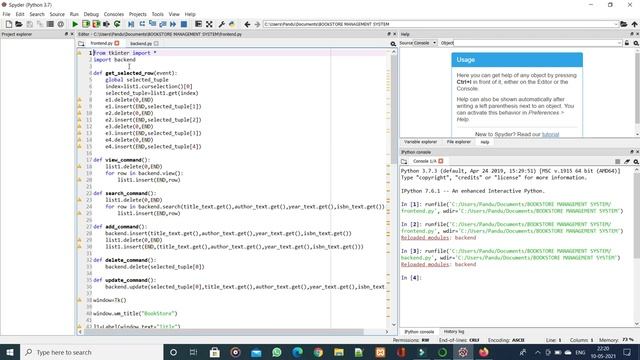Image resolution: width=640 pixels, height=360 pixels.
Task: Toggle fullscreen mode icon
Action: coord(209,24)
